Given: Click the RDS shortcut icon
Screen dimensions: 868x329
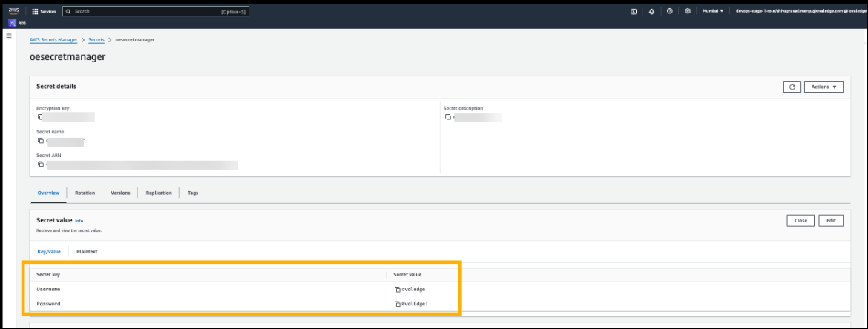Looking at the screenshot, I should click(x=13, y=23).
